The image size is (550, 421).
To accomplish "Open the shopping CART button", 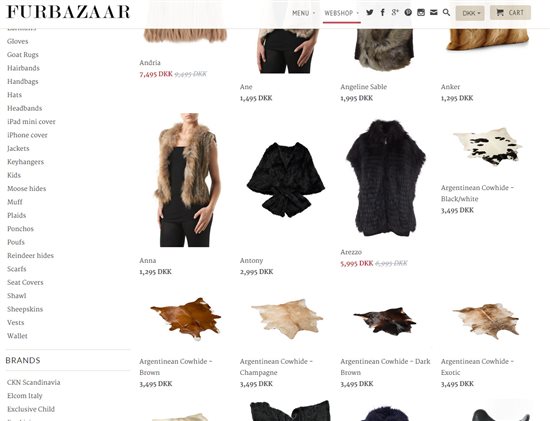I will 510,13.
